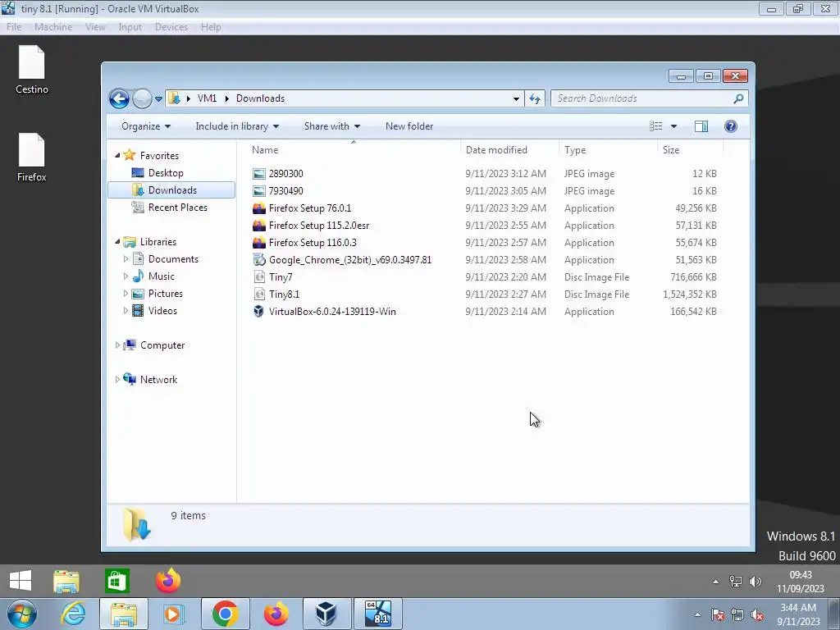Refresh the Downloads folder view

click(535, 98)
